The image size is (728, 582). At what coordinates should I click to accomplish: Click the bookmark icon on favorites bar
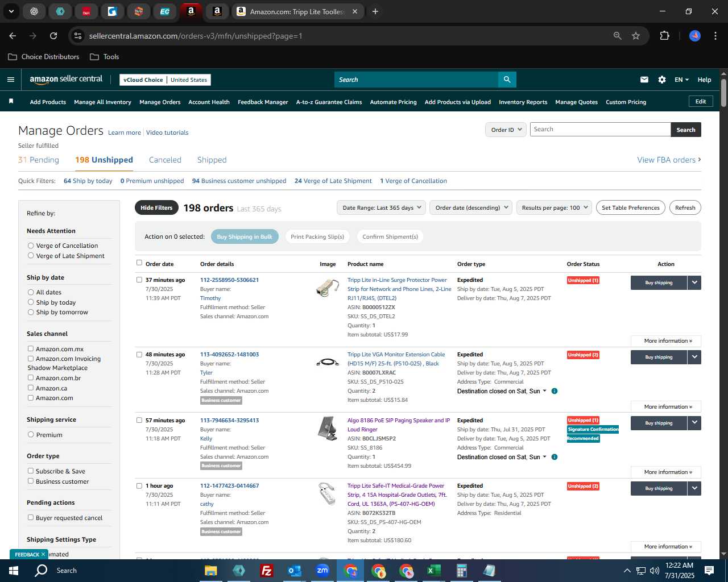[11, 101]
